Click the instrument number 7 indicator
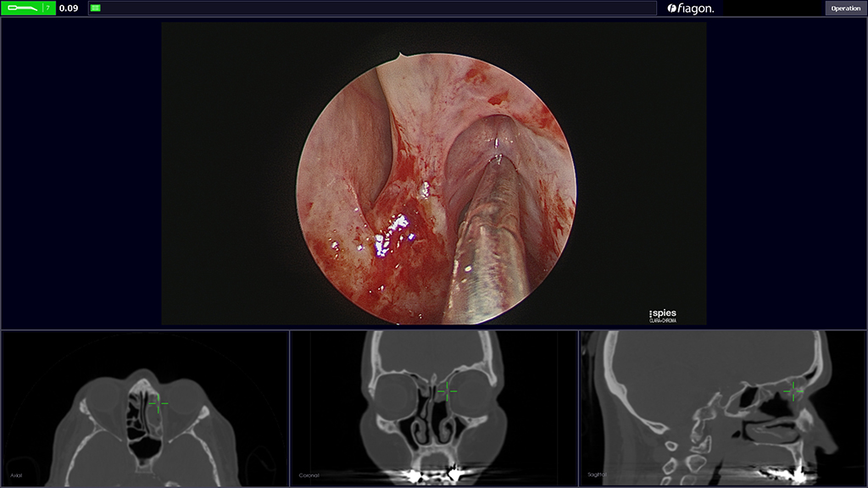Image resolution: width=868 pixels, height=488 pixels. tap(48, 8)
